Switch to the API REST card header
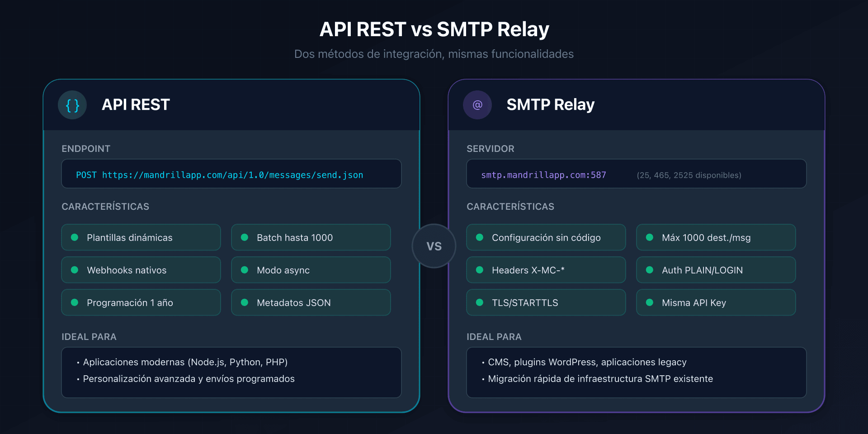 point(136,104)
